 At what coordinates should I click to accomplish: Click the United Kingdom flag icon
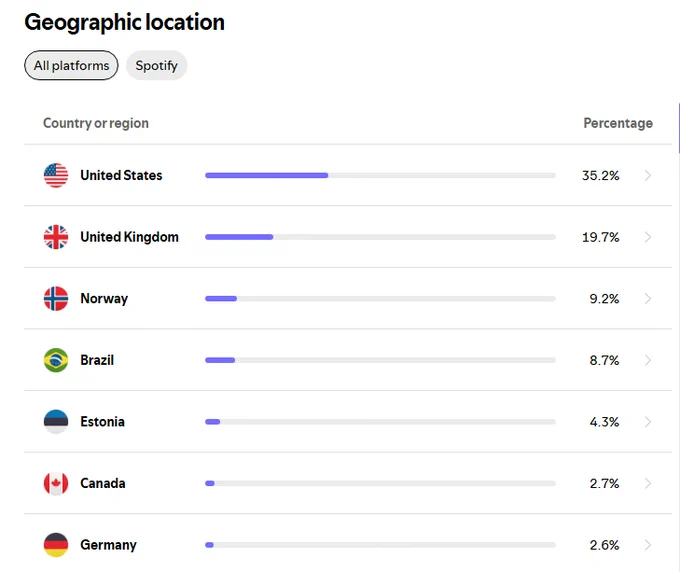coord(56,237)
